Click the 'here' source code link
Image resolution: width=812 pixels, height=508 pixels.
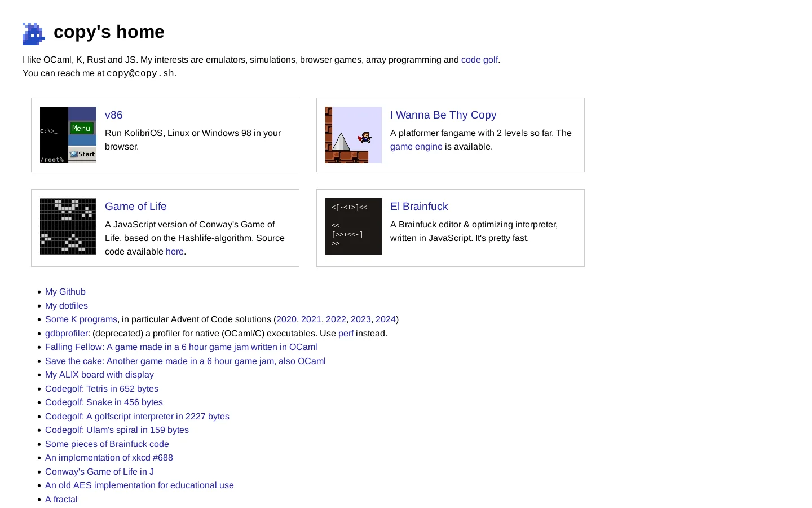(175, 252)
